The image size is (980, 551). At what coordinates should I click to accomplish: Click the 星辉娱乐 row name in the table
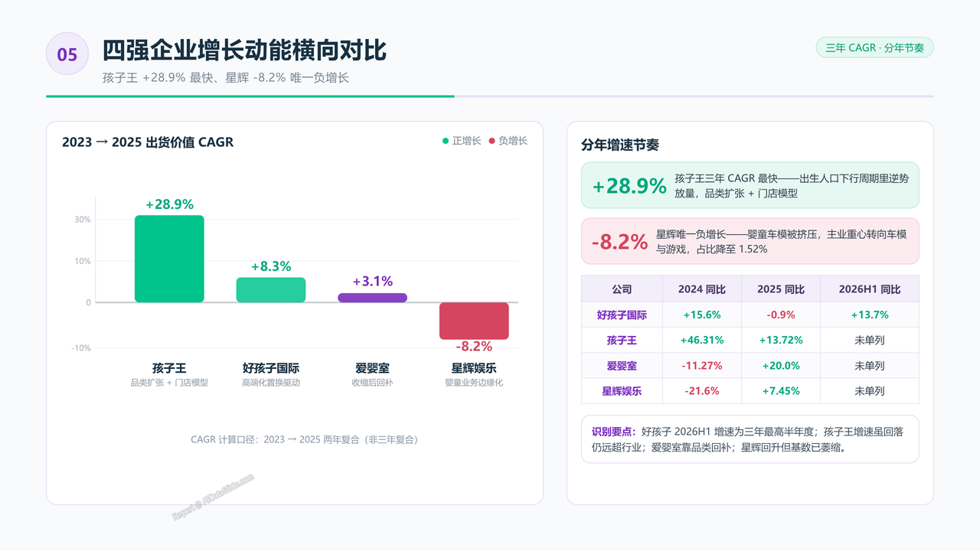pos(622,391)
